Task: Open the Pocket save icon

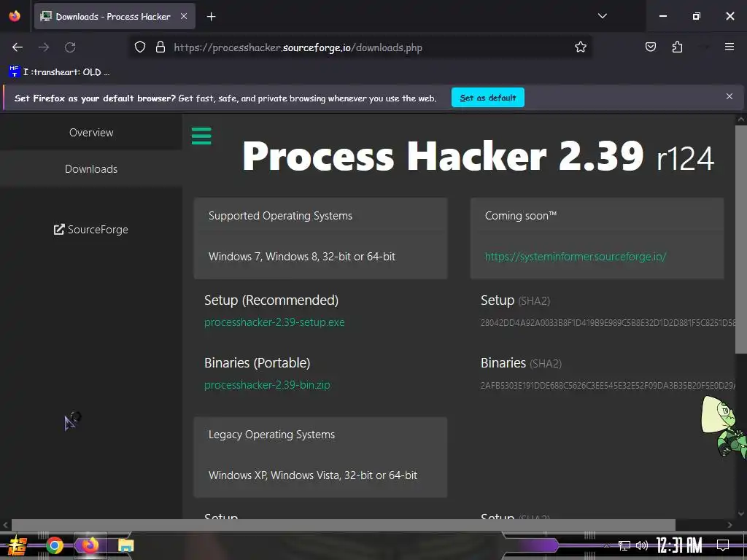Action: 650,47
